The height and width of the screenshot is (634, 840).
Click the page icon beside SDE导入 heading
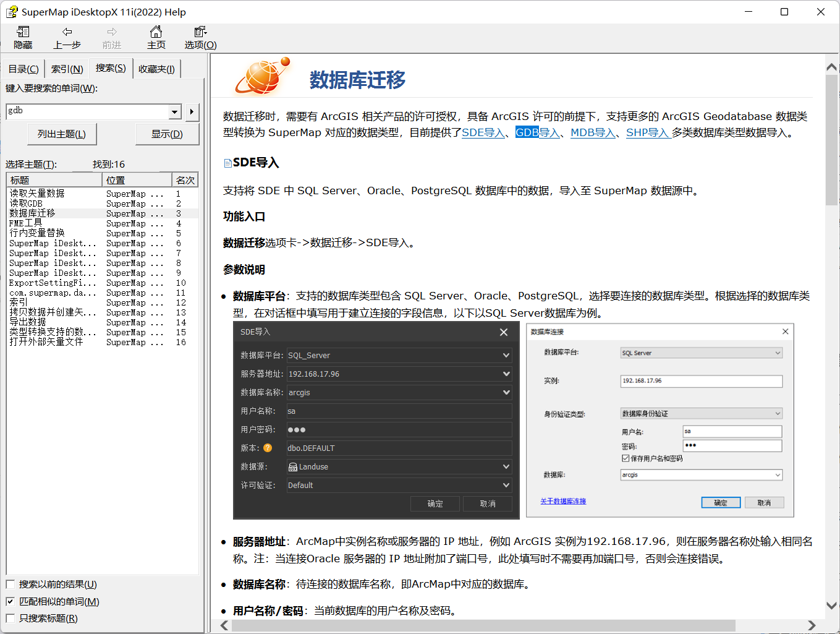point(227,163)
